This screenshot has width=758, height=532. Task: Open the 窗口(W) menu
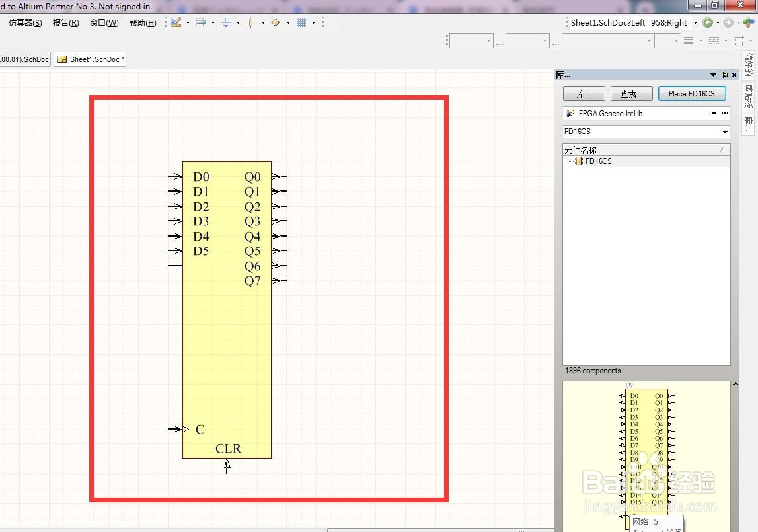pos(104,22)
